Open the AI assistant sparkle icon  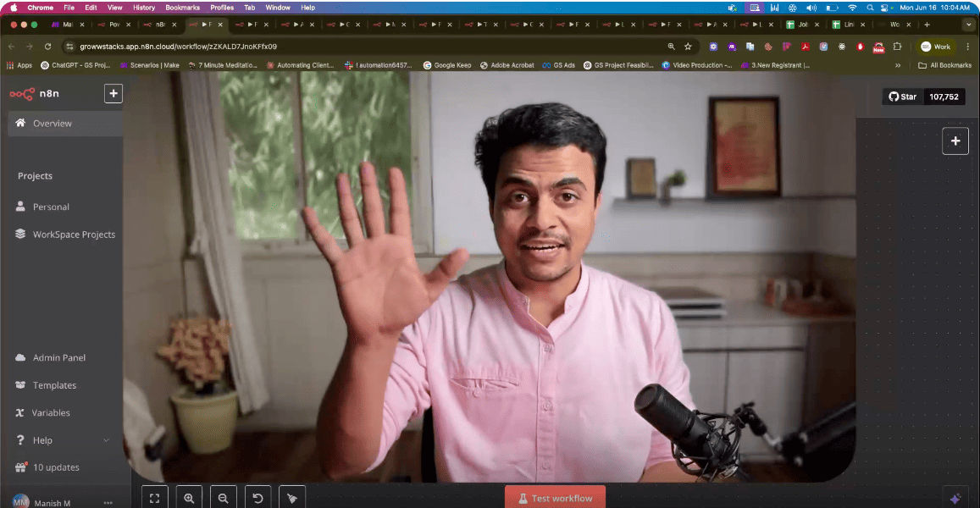[955, 498]
